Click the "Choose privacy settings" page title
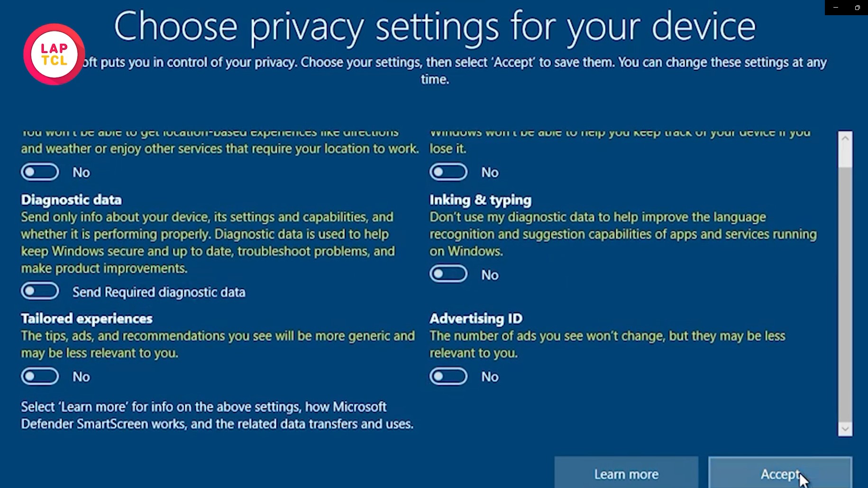Image resolution: width=868 pixels, height=488 pixels. click(x=434, y=26)
